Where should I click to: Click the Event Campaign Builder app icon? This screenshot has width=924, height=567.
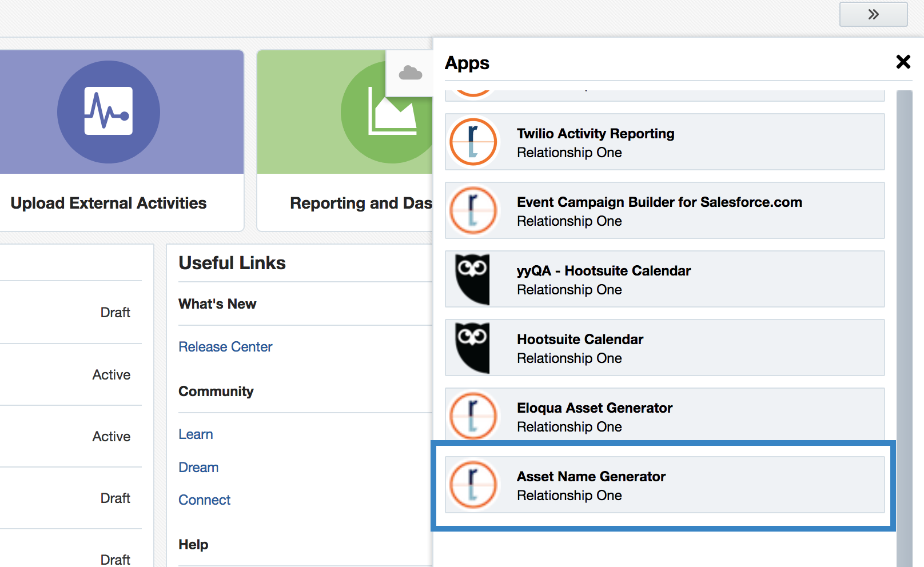click(473, 210)
